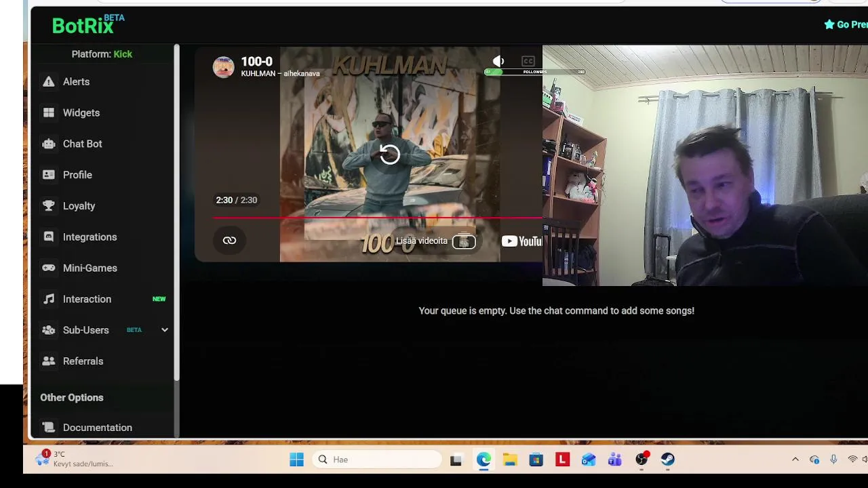Click the Alerts warning triangle icon

coord(49,81)
